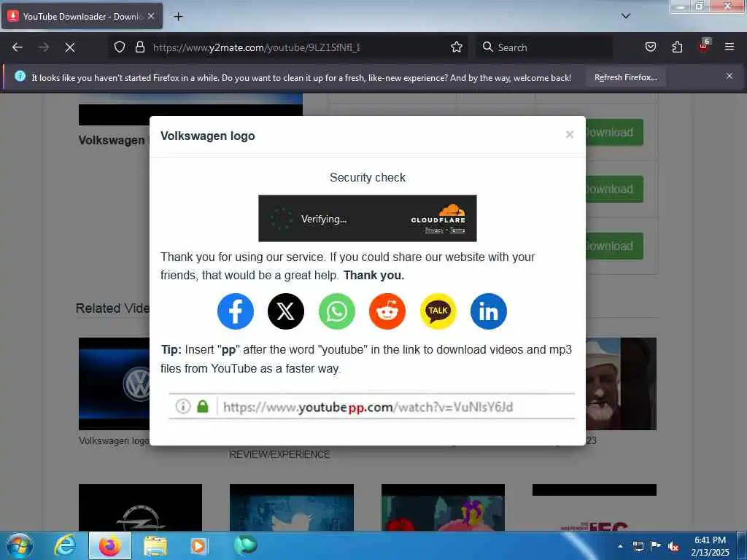Screen dimensions: 747x560
Task: Share through WhatsApp icon
Action: click(337, 311)
